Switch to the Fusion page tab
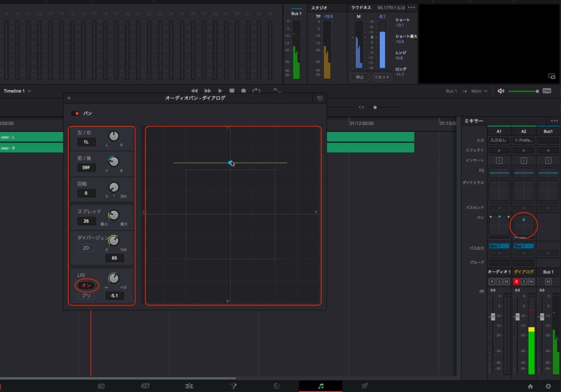Viewport: 561px width, 392px height. (233, 385)
